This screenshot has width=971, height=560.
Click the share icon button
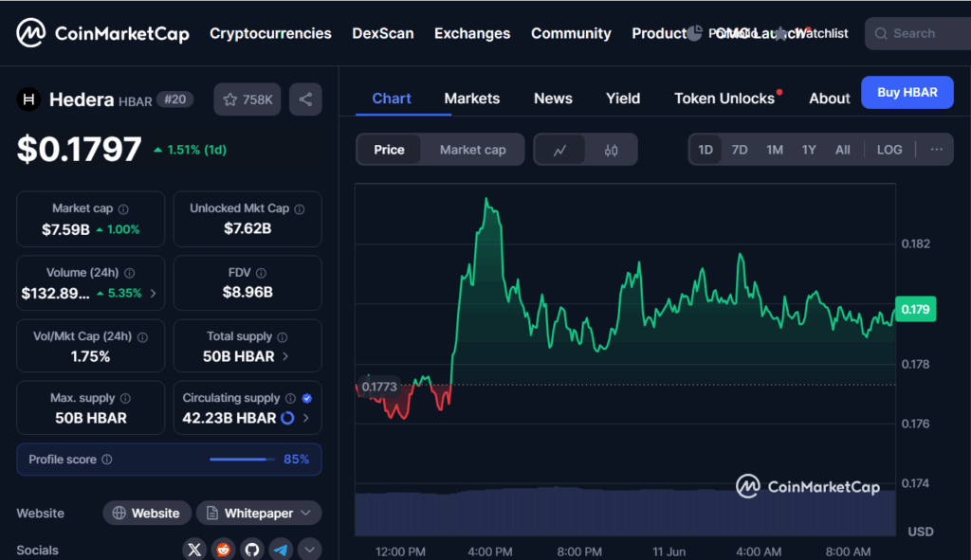click(305, 99)
